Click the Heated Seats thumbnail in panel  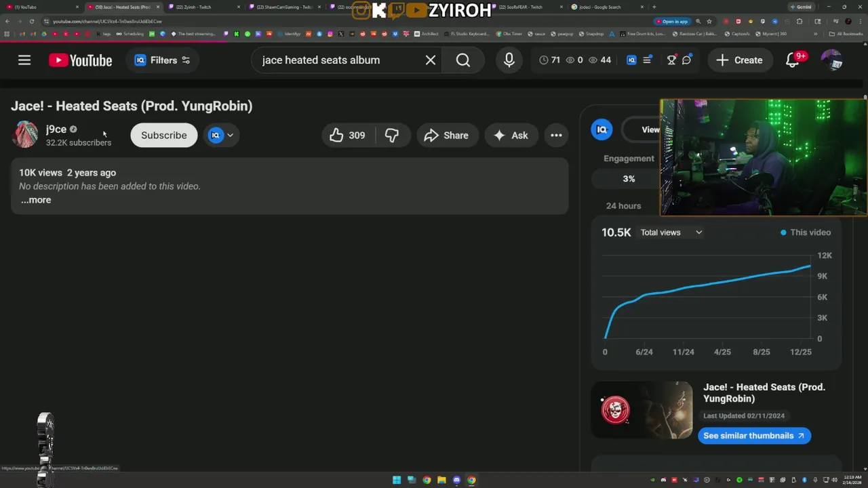click(x=642, y=410)
